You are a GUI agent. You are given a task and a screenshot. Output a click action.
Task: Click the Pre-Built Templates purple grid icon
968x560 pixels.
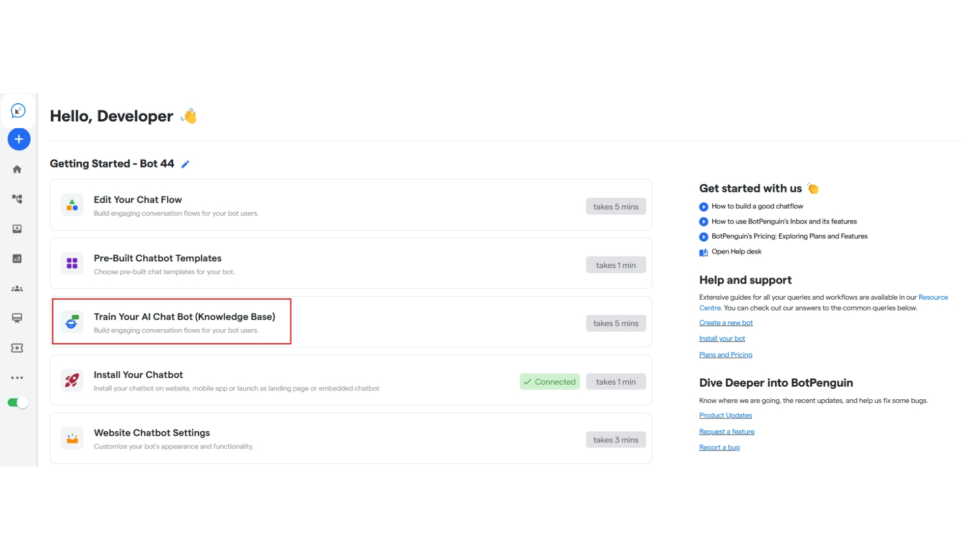pyautogui.click(x=72, y=263)
